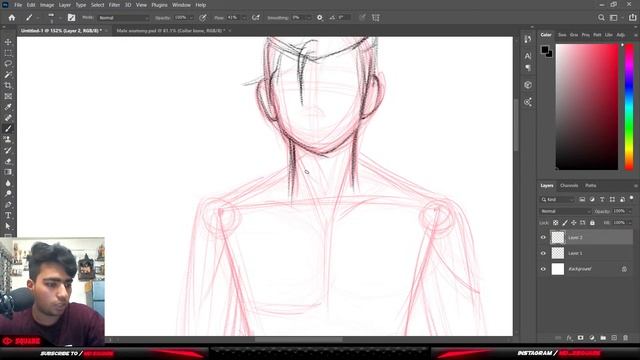640x360 pixels.
Task: Open the History panel icon in collapsed dock
Action: click(x=528, y=39)
